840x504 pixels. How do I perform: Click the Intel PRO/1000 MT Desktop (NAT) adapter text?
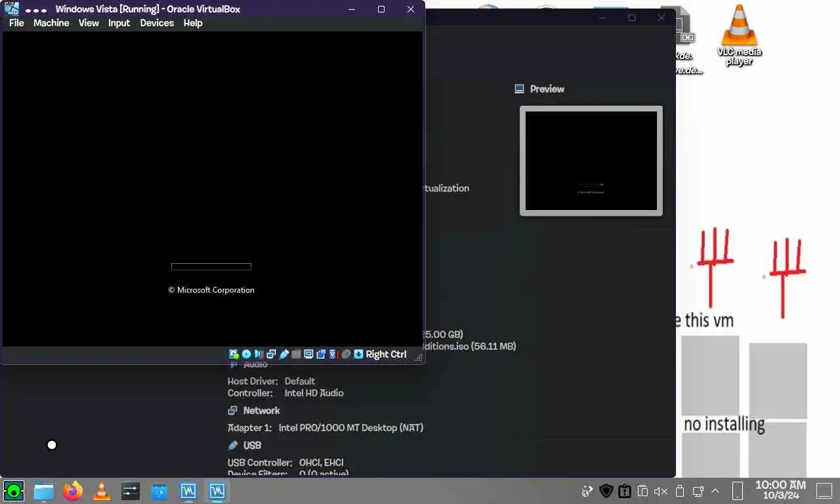coord(351,428)
